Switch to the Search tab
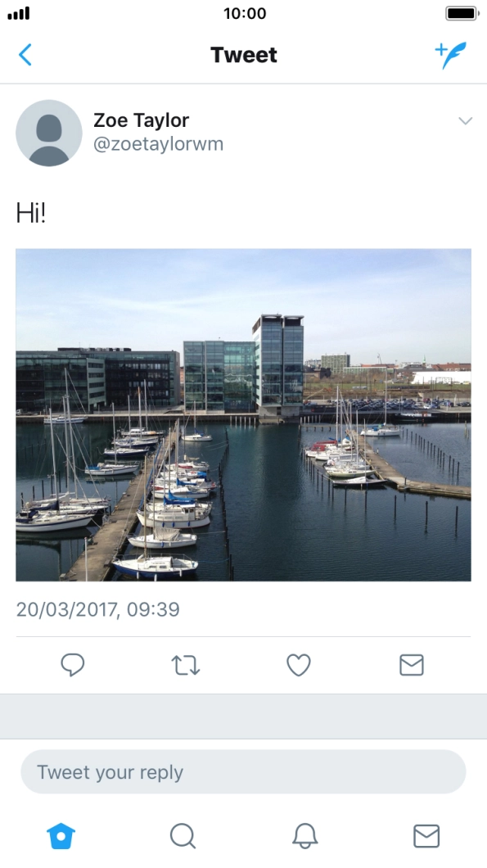Viewport: 487px width, 868px height. (183, 835)
